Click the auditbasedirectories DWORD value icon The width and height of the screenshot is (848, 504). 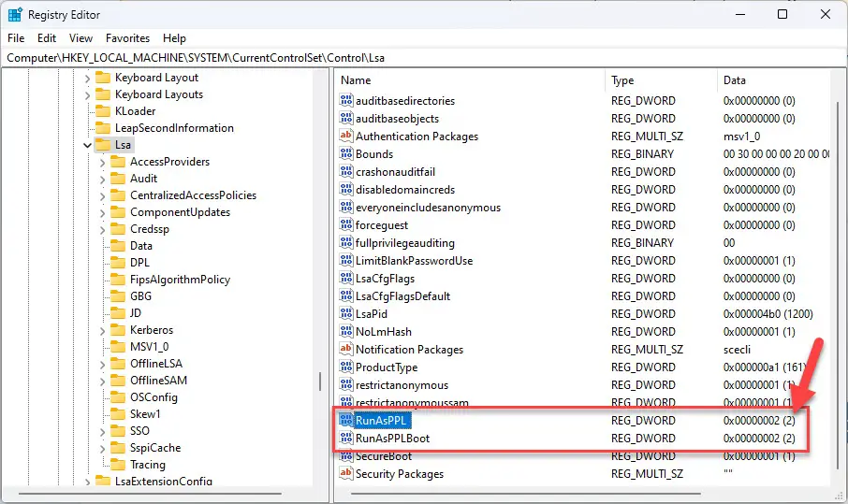click(346, 100)
